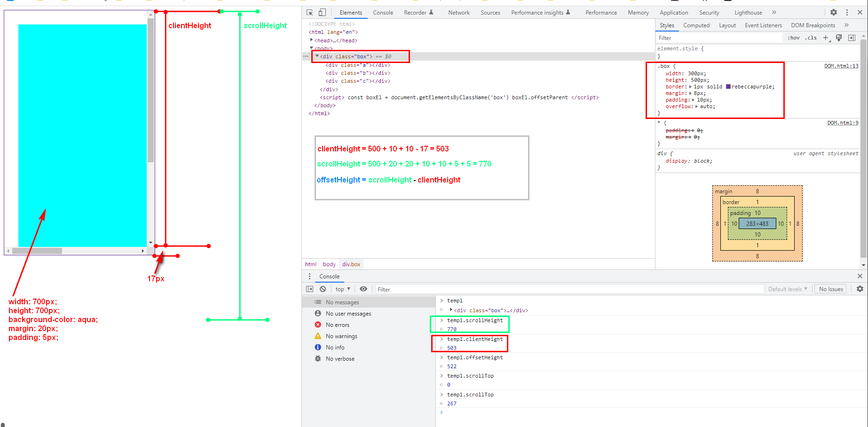868x427 pixels.
Task: Open the Default levels dropdown
Action: [788, 289]
